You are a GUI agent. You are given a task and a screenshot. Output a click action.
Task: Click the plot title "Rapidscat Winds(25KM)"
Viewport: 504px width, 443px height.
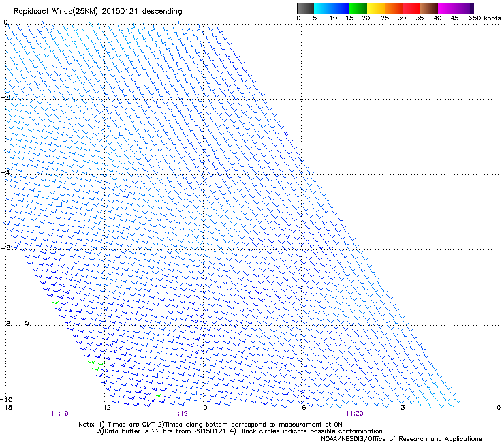(57, 12)
